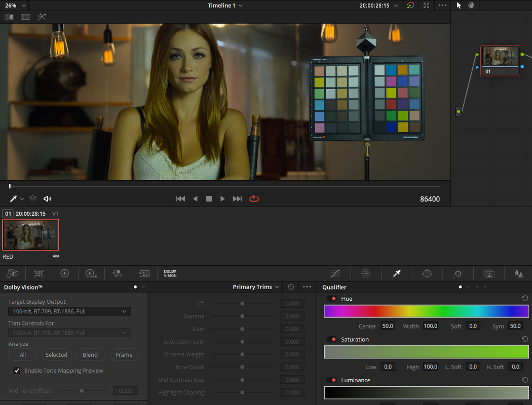This screenshot has width=532, height=405.
Task: Open the Curves palette
Action: [x=335, y=273]
